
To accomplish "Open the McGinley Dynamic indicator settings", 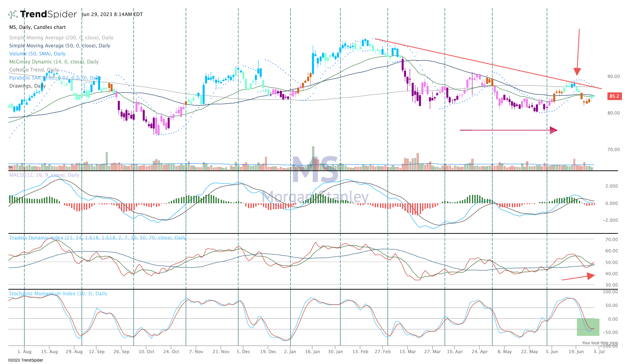I will point(53,62).
